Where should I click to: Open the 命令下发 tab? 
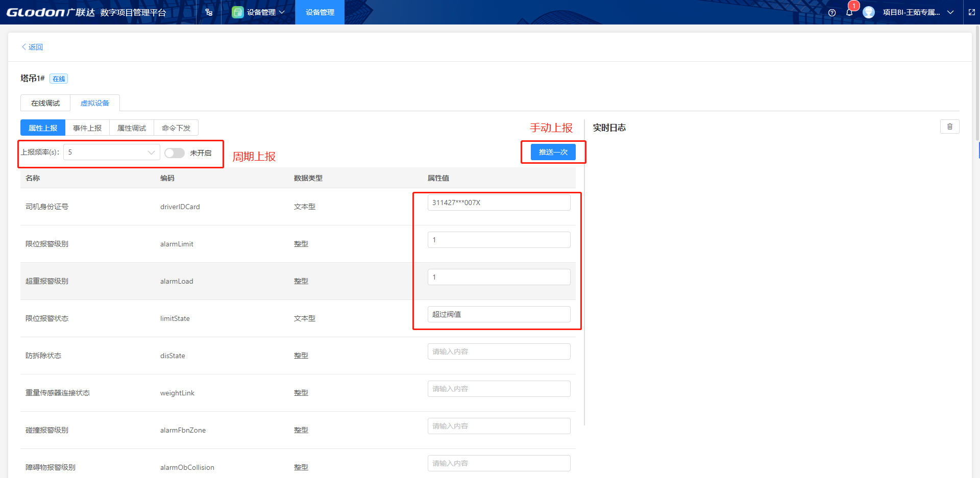click(x=176, y=128)
